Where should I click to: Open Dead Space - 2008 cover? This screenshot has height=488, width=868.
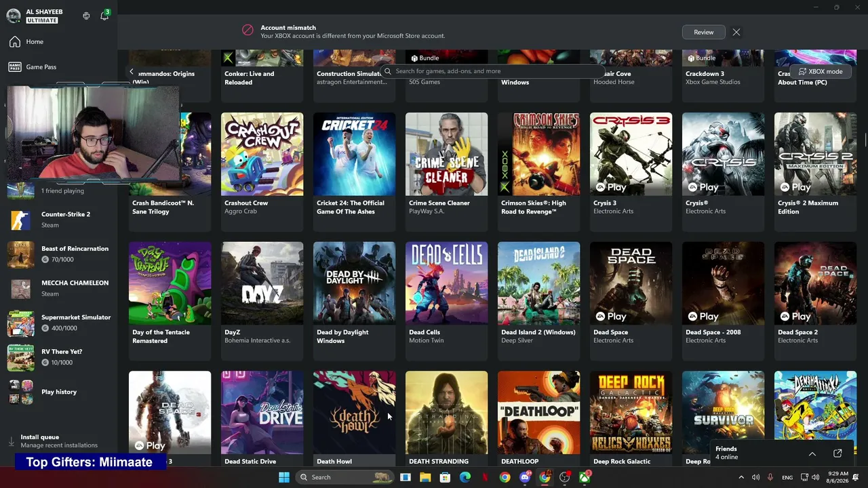tap(723, 283)
